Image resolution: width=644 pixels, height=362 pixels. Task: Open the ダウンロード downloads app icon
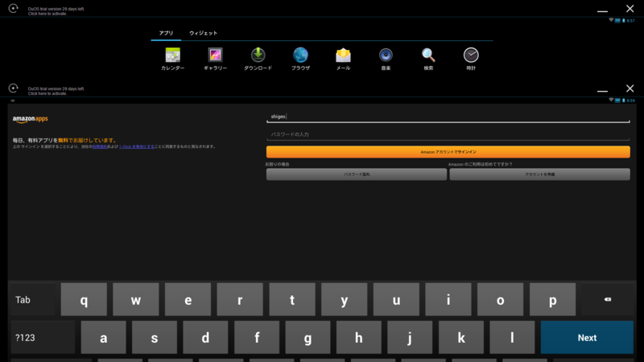pos(258,55)
